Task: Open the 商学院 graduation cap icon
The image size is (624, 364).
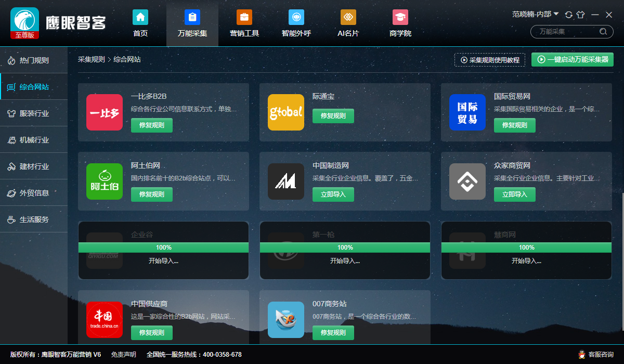Action: pyautogui.click(x=400, y=17)
